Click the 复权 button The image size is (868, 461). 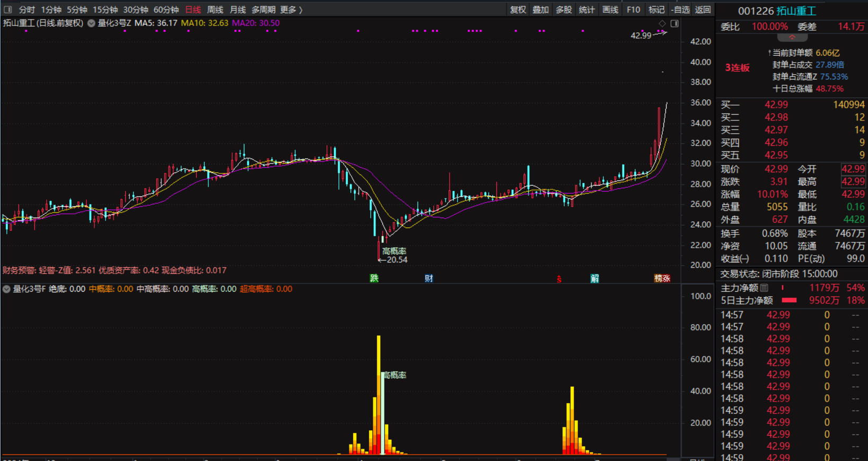point(518,10)
